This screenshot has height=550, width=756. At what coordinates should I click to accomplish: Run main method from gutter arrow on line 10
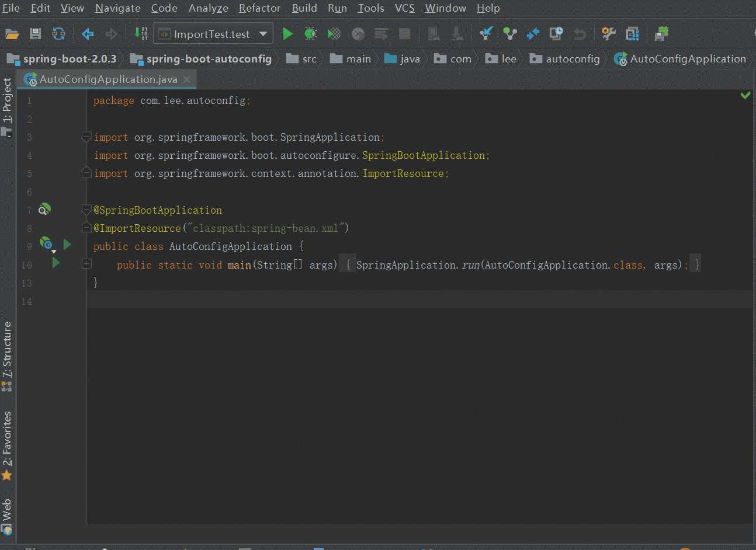click(56, 263)
